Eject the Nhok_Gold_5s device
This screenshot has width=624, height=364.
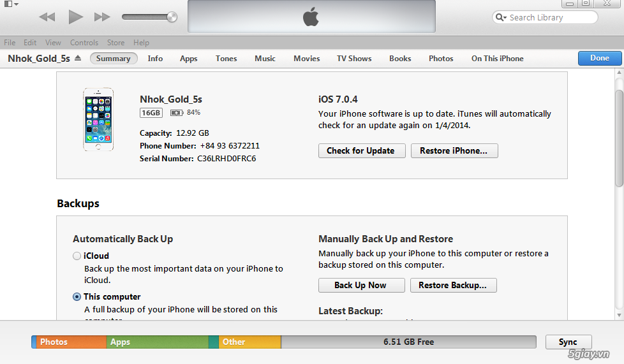78,58
